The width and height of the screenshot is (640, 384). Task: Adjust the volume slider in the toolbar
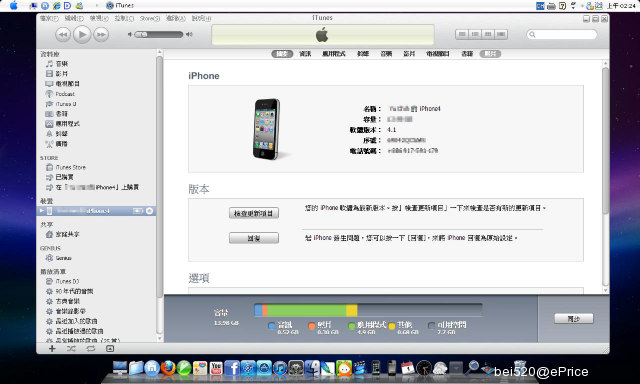coord(159,35)
